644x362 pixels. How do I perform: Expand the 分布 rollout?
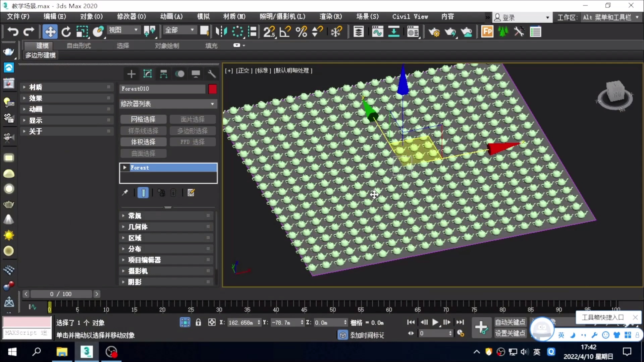135,249
